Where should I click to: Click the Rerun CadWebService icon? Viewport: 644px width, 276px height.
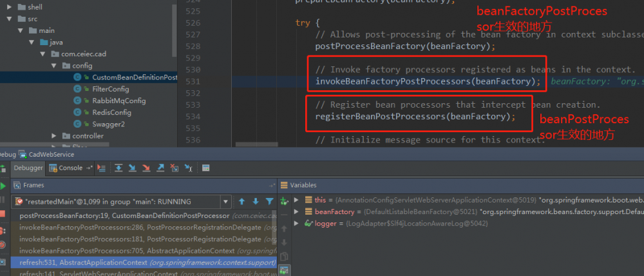point(3,168)
